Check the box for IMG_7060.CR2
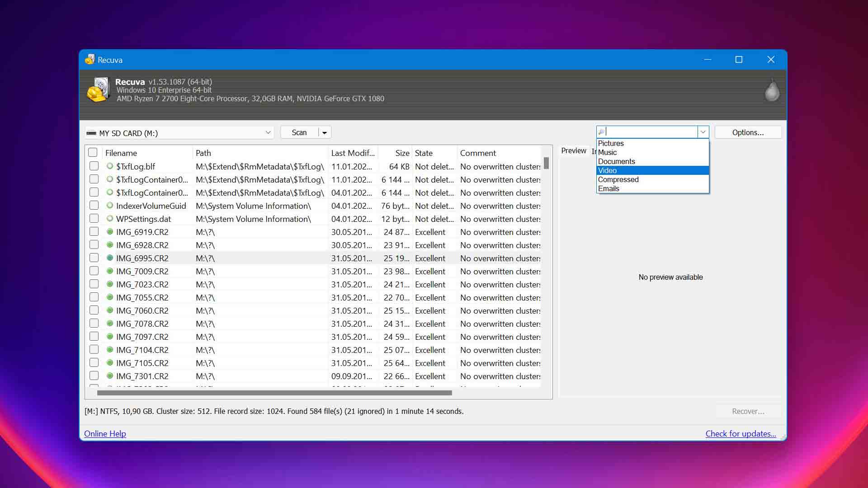The width and height of the screenshot is (868, 488). pos(94,310)
